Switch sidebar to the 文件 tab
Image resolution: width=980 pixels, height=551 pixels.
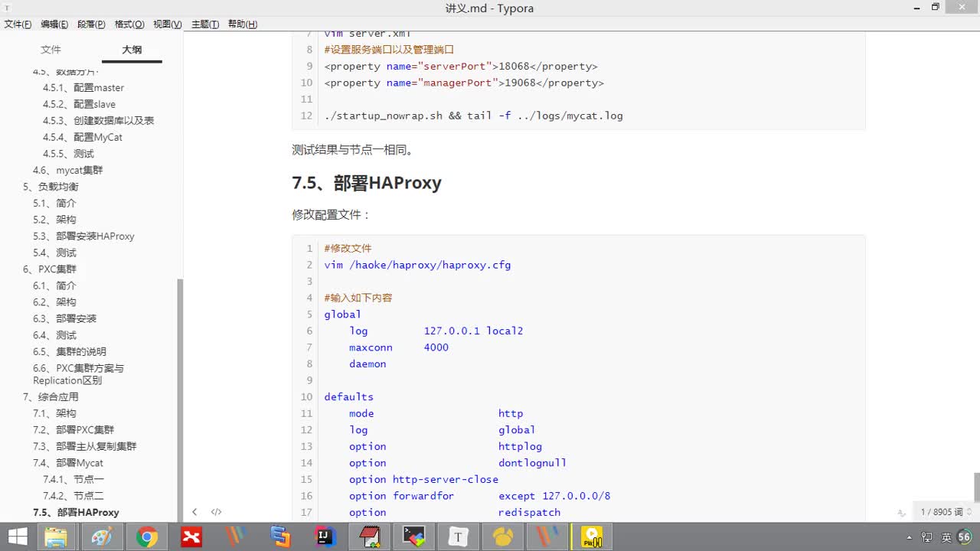(51, 50)
